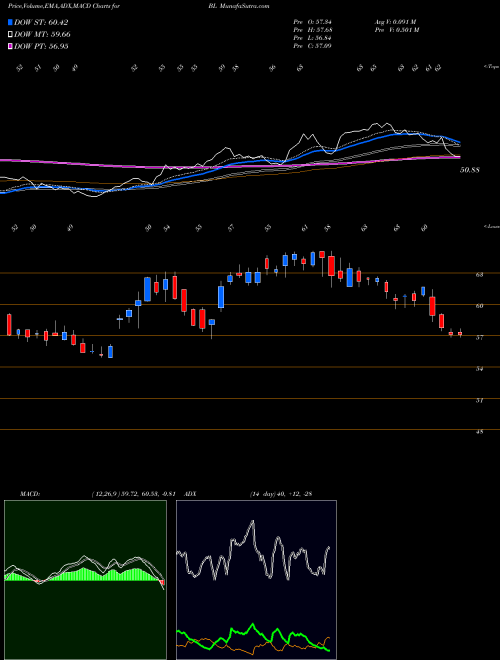
Task: Click the magenta DOW PT legend swatch
Action: click(x=10, y=46)
